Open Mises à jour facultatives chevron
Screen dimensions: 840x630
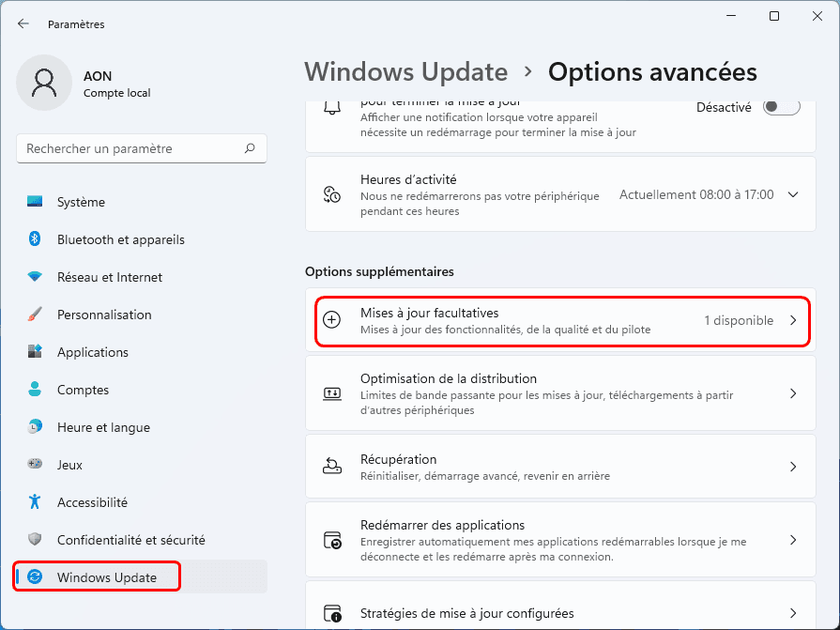(793, 320)
